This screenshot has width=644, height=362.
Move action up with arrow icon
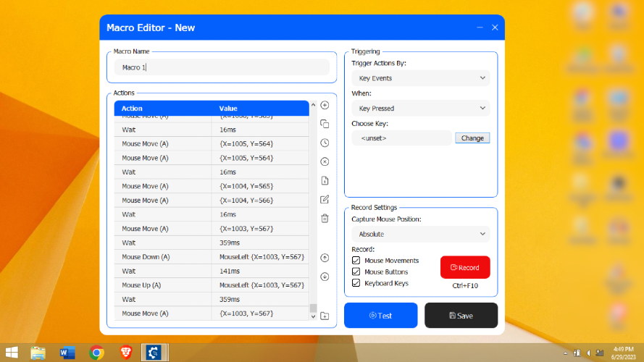pyautogui.click(x=325, y=258)
